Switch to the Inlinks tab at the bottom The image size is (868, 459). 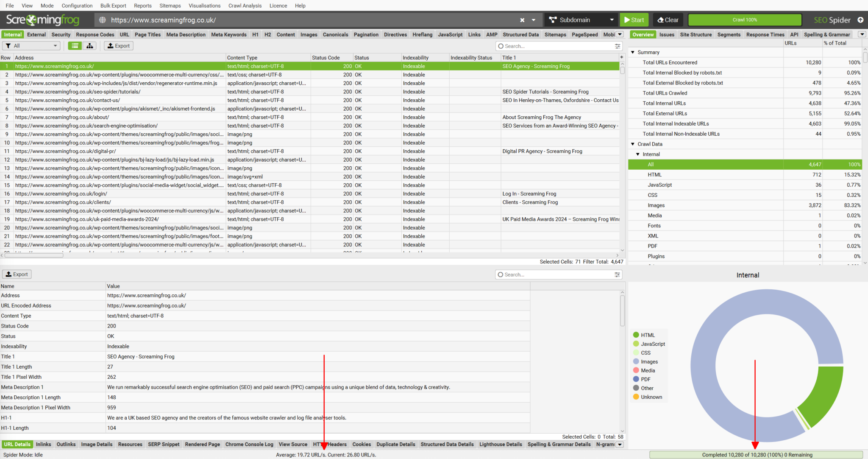click(x=44, y=444)
